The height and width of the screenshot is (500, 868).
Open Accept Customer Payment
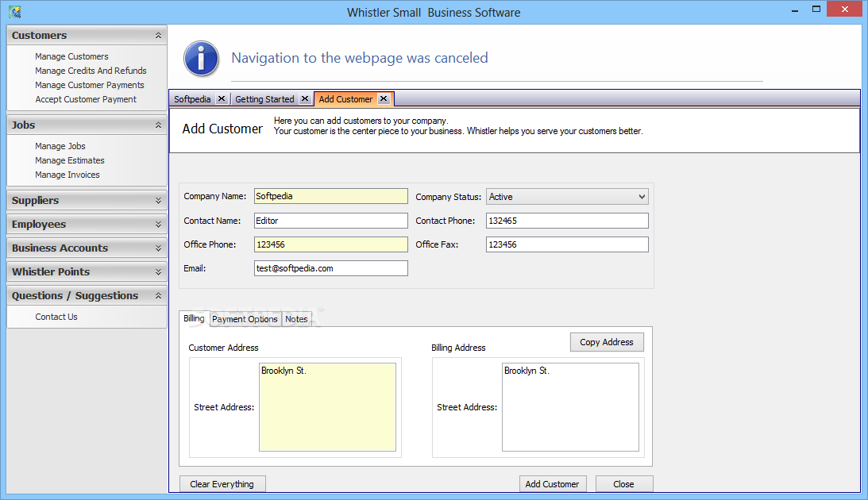click(x=86, y=99)
